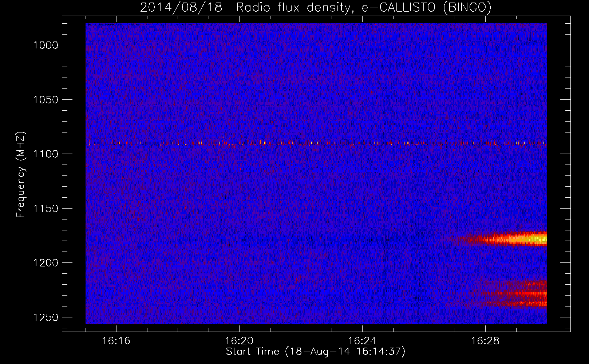Select the 1250 frequency tick label
The height and width of the screenshot is (364, 589).
tap(46, 317)
